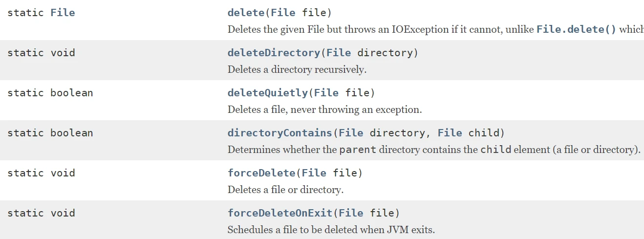This screenshot has width=644, height=239.
Task: Click the File return type link
Action: [63, 13]
